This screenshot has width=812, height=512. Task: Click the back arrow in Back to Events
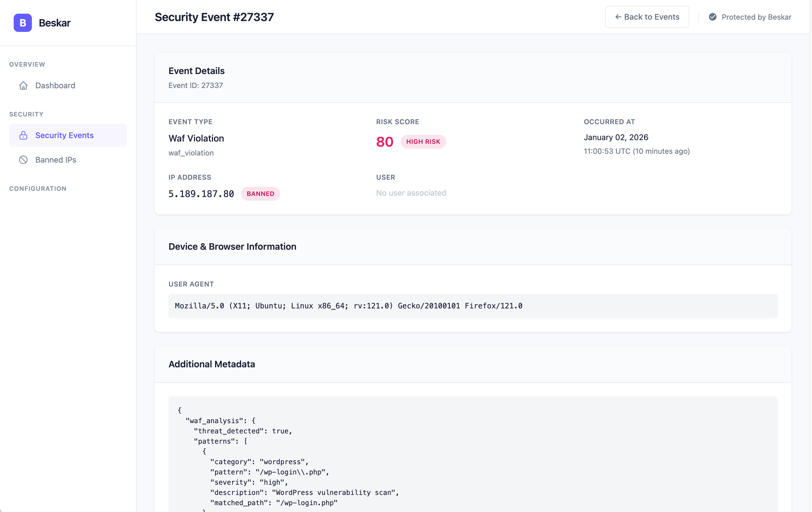pyautogui.click(x=618, y=17)
